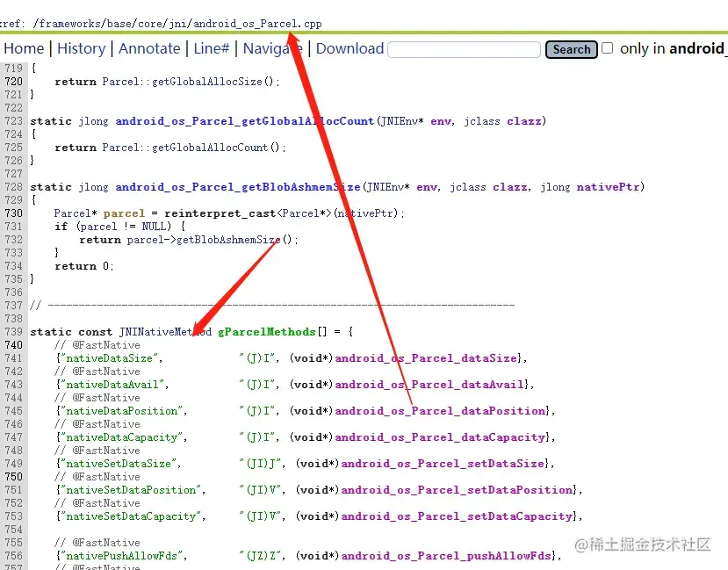Click the "nativeSetDataSize" string
Viewport: 728px width, 570px height.
(119, 464)
